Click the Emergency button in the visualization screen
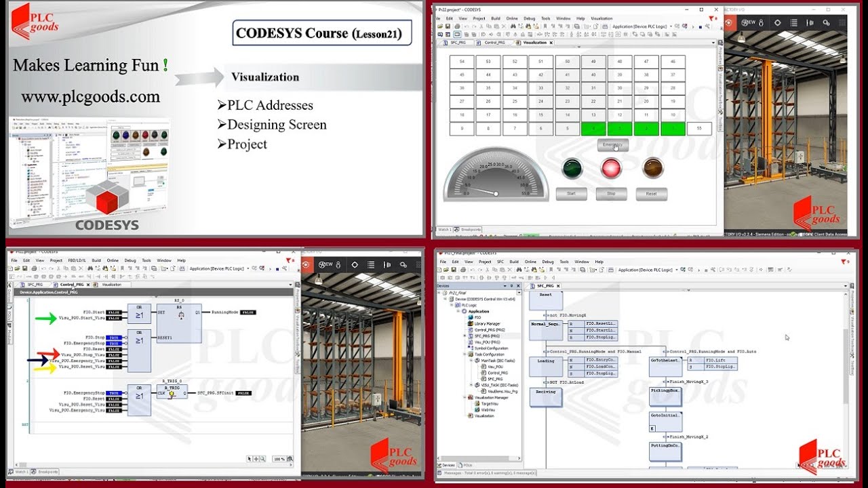This screenshot has height=488, width=868. point(613,145)
